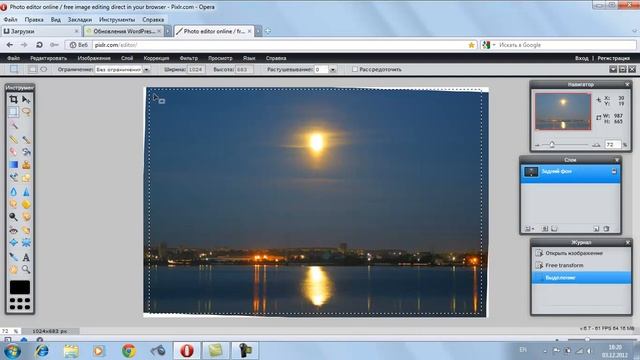Image resolution: width=640 pixels, height=360 pixels.
Task: Select first entry in Journal history panel
Action: [x=581, y=253]
